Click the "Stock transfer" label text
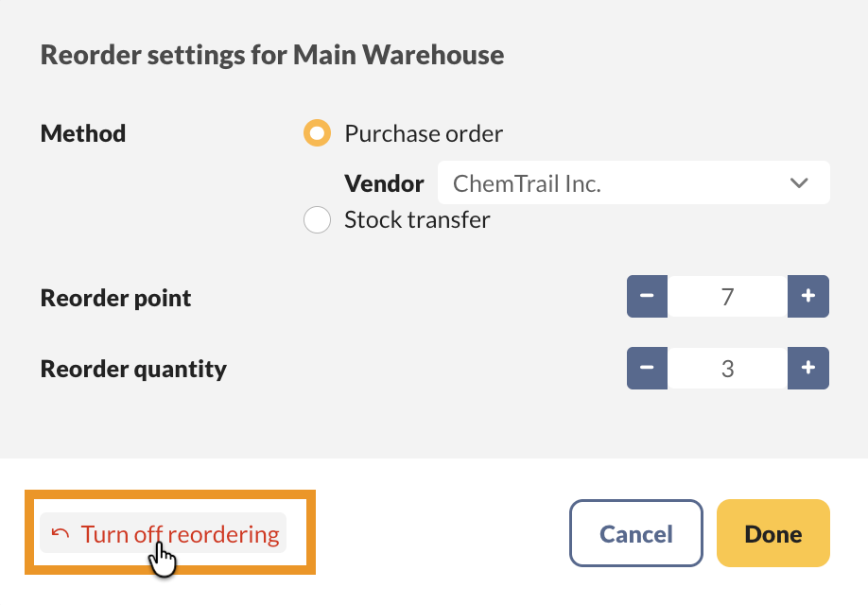The image size is (868, 605). [x=417, y=220]
